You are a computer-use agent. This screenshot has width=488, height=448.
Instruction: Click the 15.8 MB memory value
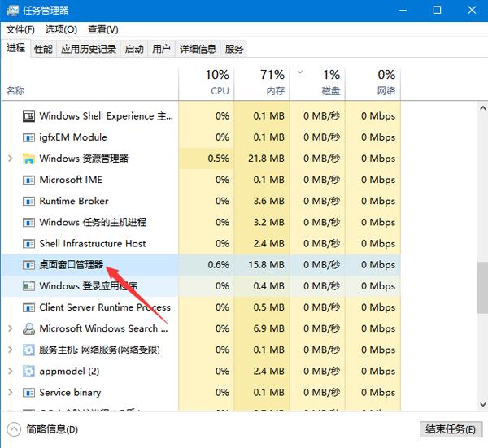[266, 265]
